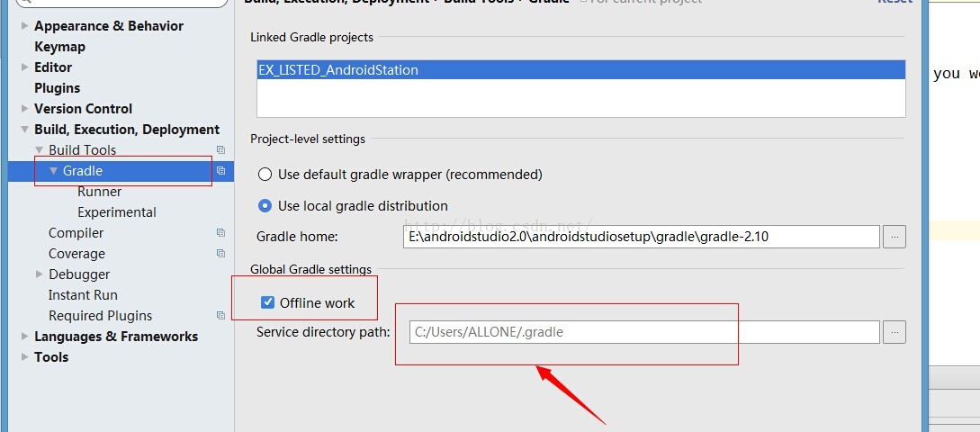Collapse the Build Tools arrow
The image size is (980, 432).
pyautogui.click(x=39, y=150)
